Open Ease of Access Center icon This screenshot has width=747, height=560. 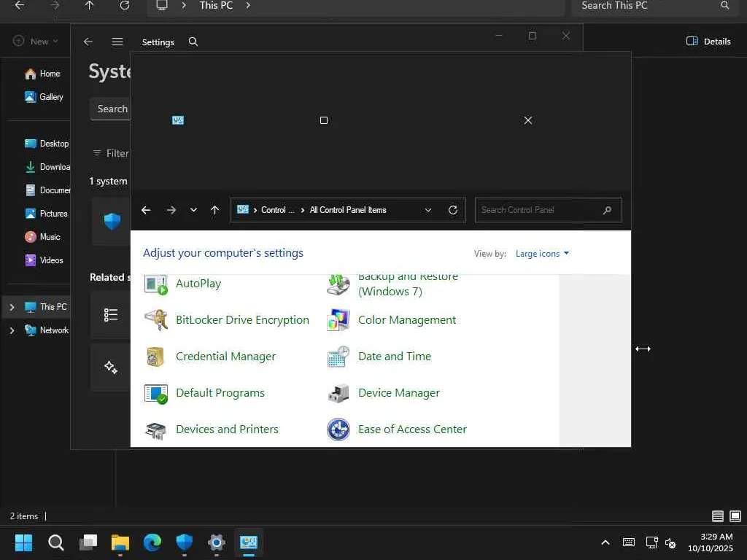click(338, 429)
